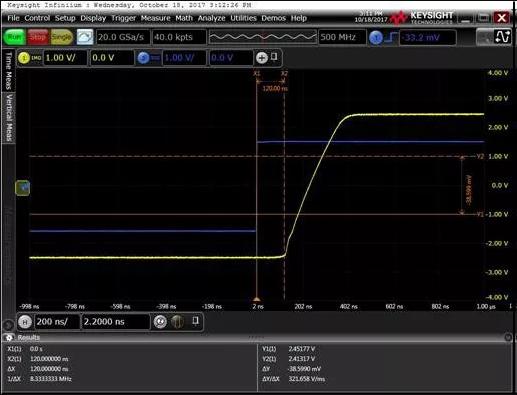Select the Y2 horizontal marker label
The image size is (517, 395).
pos(479,156)
